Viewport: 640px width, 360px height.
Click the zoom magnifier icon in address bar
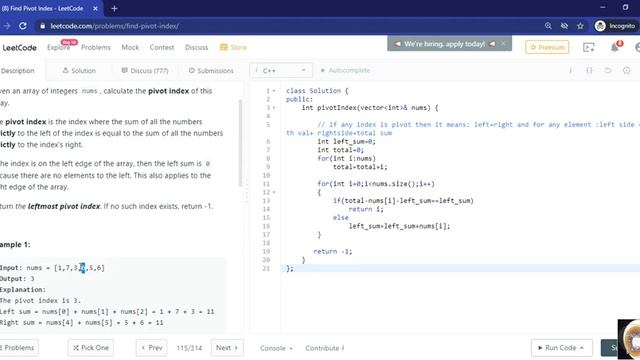pyautogui.click(x=548, y=26)
